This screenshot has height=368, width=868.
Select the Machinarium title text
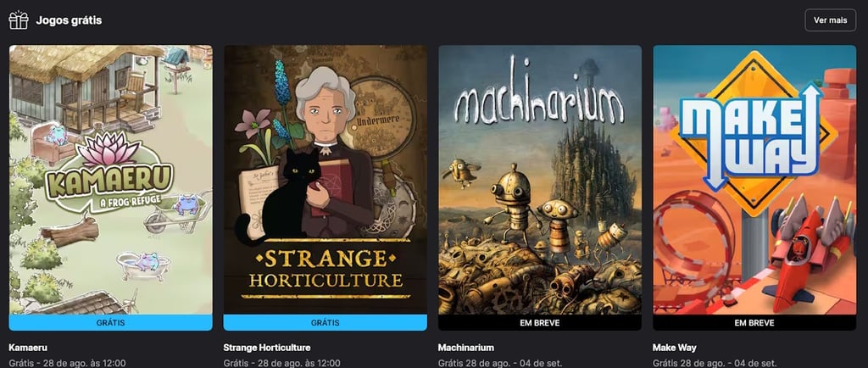click(465, 348)
